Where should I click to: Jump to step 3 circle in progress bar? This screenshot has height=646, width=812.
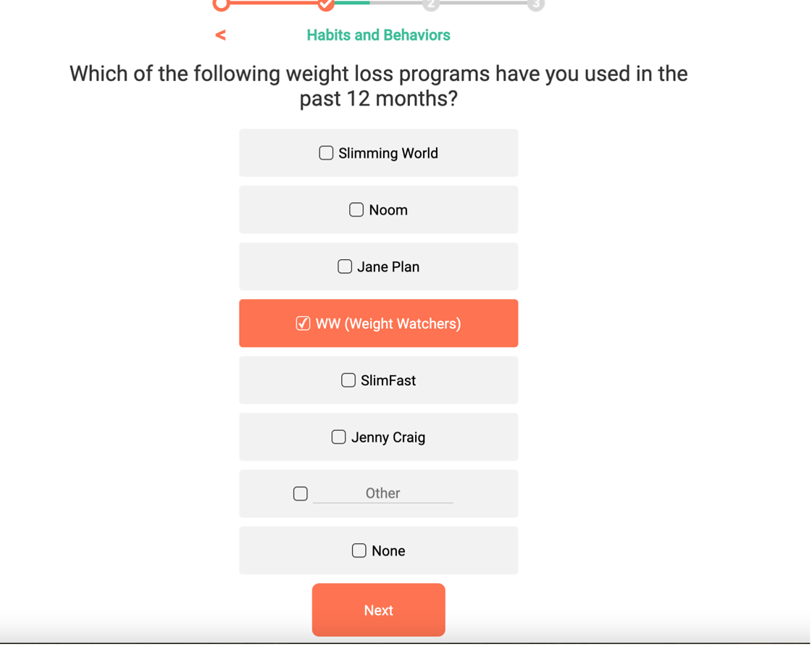(x=535, y=4)
